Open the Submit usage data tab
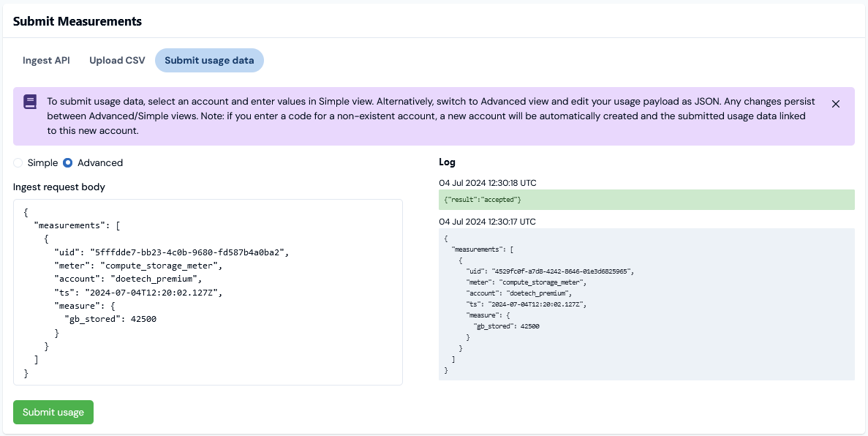 209,60
